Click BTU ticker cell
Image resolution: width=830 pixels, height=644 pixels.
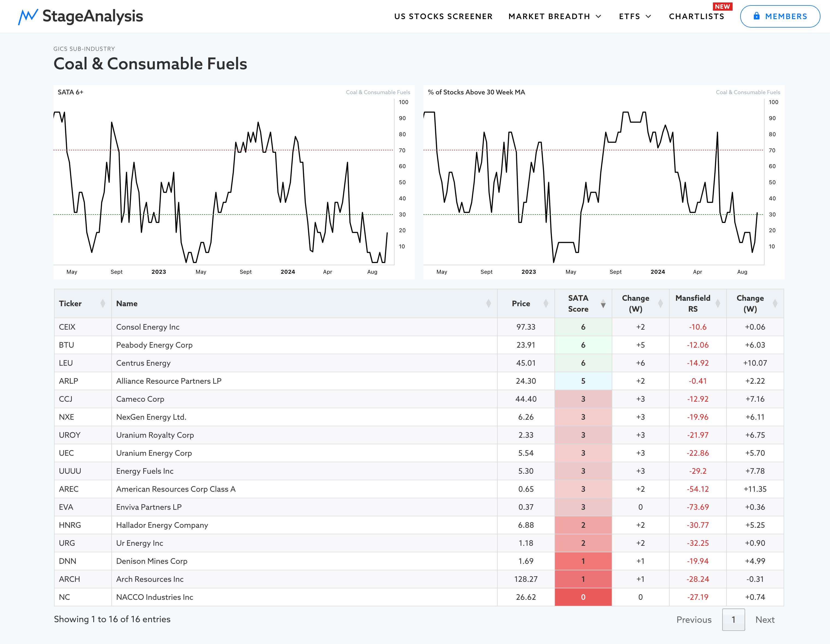click(x=83, y=345)
